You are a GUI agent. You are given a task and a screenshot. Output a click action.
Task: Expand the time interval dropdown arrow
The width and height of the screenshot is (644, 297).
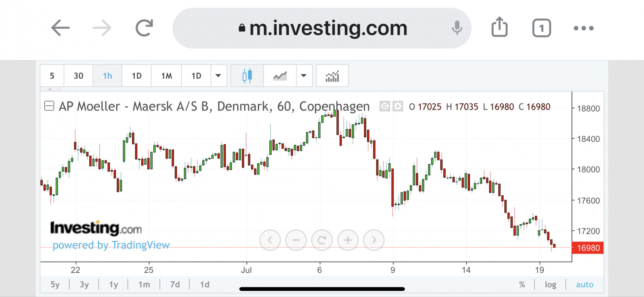pos(218,76)
